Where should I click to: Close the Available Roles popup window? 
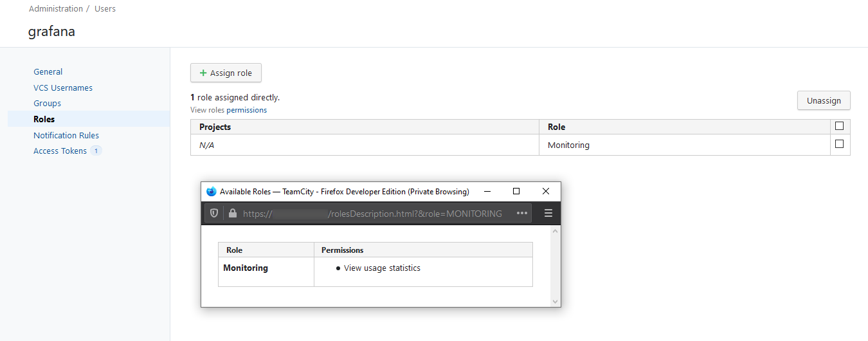pyautogui.click(x=546, y=192)
